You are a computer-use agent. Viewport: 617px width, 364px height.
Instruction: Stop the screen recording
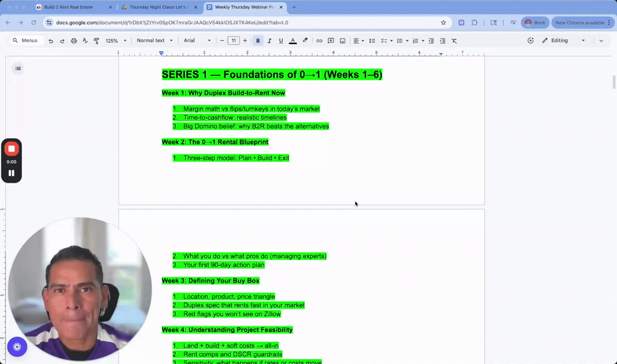(x=11, y=149)
